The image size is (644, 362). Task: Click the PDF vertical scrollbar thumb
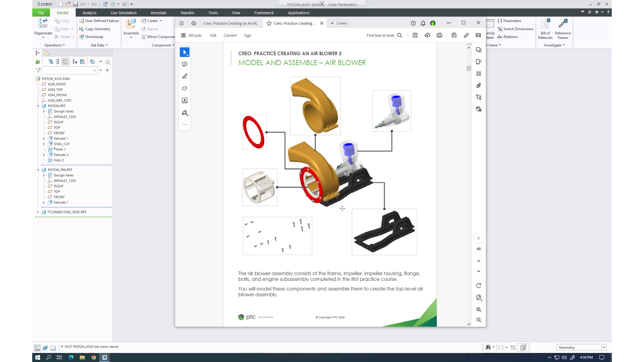469,68
